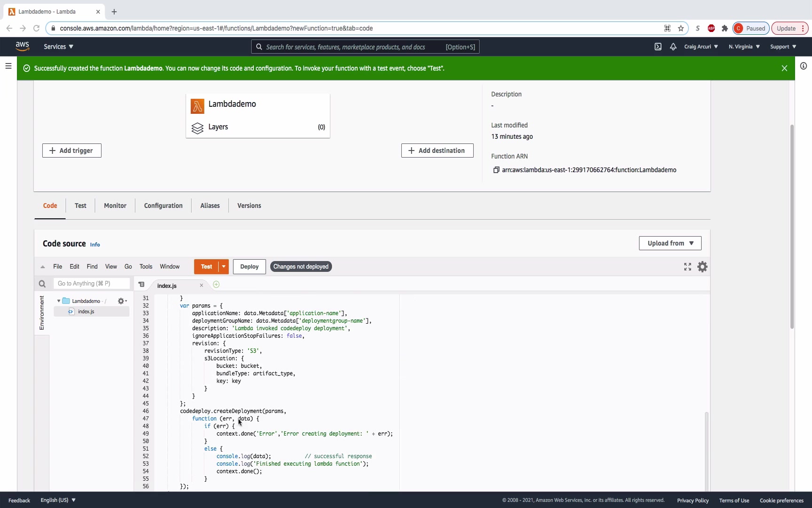Viewport: 812px width, 508px height.
Task: Open the Upload from dropdown
Action: (x=670, y=243)
